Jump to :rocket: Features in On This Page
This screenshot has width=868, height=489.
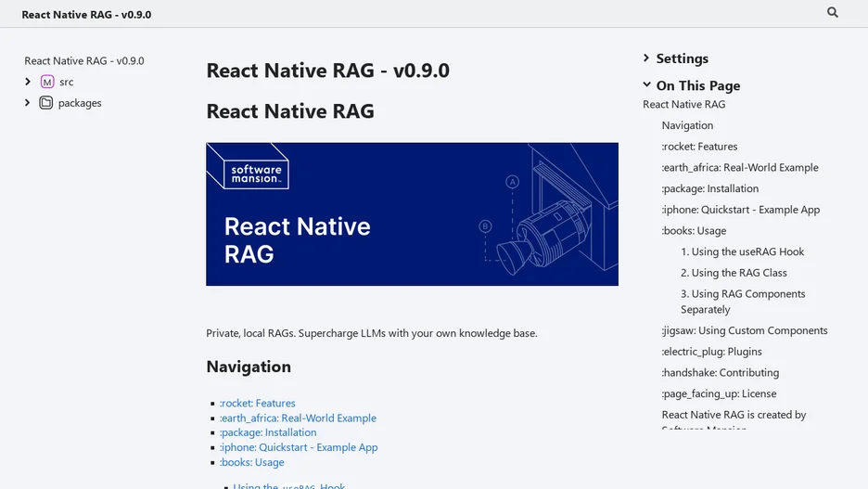[699, 147]
